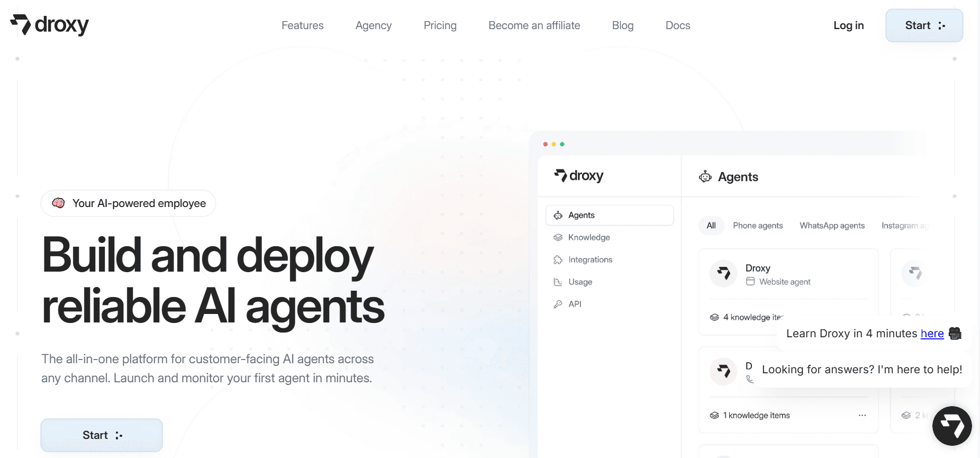This screenshot has height=458, width=980.
Task: Click the Droxy Website agent avatar
Action: tap(723, 273)
